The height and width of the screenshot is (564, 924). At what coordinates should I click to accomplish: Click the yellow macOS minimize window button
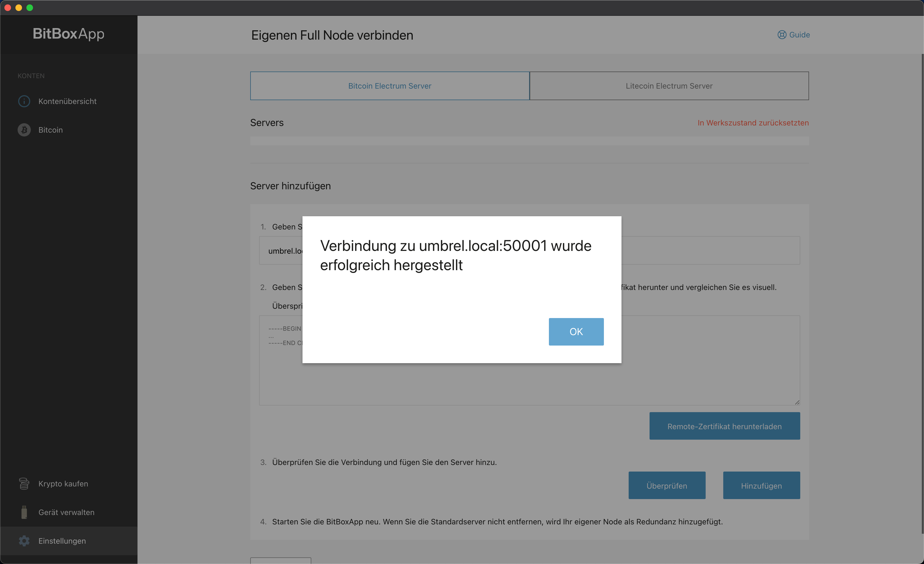19,7
